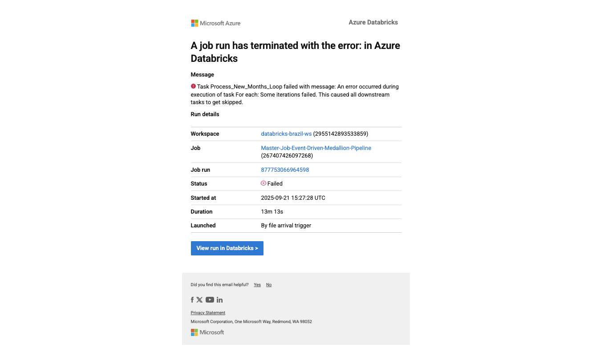604x364 pixels.
Task: Open the X (Twitter) social icon
Action: (199, 300)
